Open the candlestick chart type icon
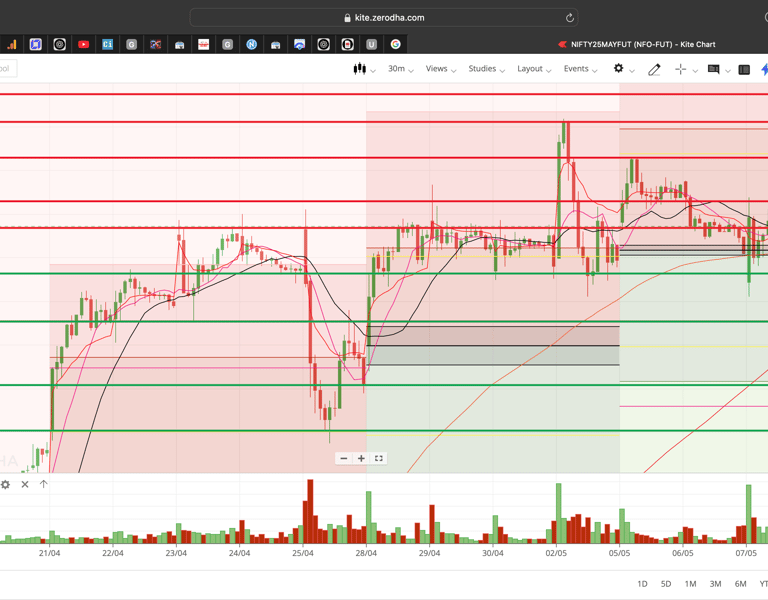The width and height of the screenshot is (768, 600). coord(360,69)
